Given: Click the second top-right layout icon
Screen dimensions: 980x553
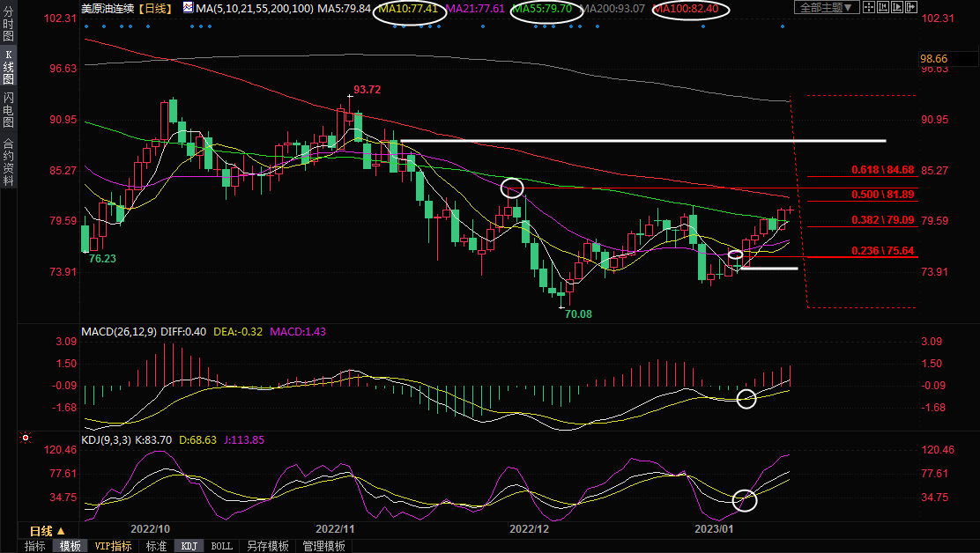Looking at the screenshot, I should pos(884,8).
